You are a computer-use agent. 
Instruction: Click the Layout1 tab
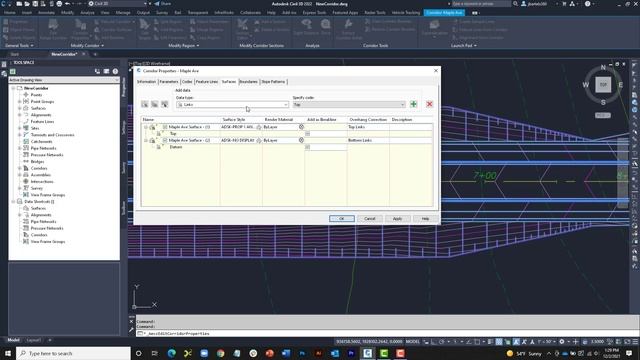click(x=33, y=340)
